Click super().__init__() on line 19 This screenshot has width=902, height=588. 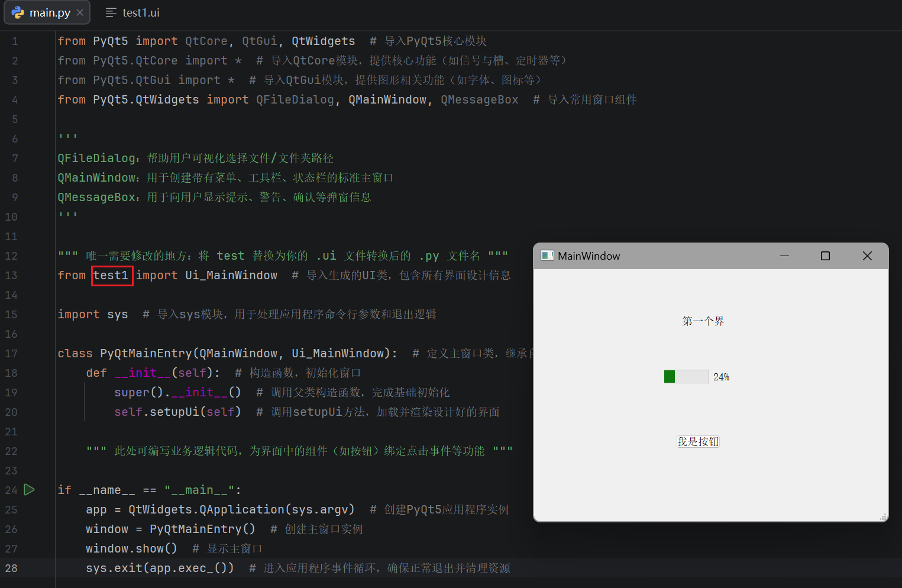click(x=177, y=392)
